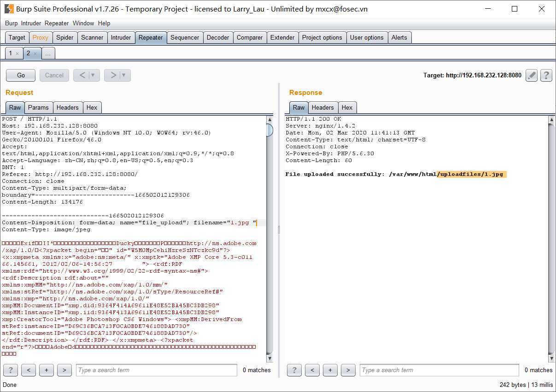Select the Response Hex tab
The image size is (556, 392).
347,107
